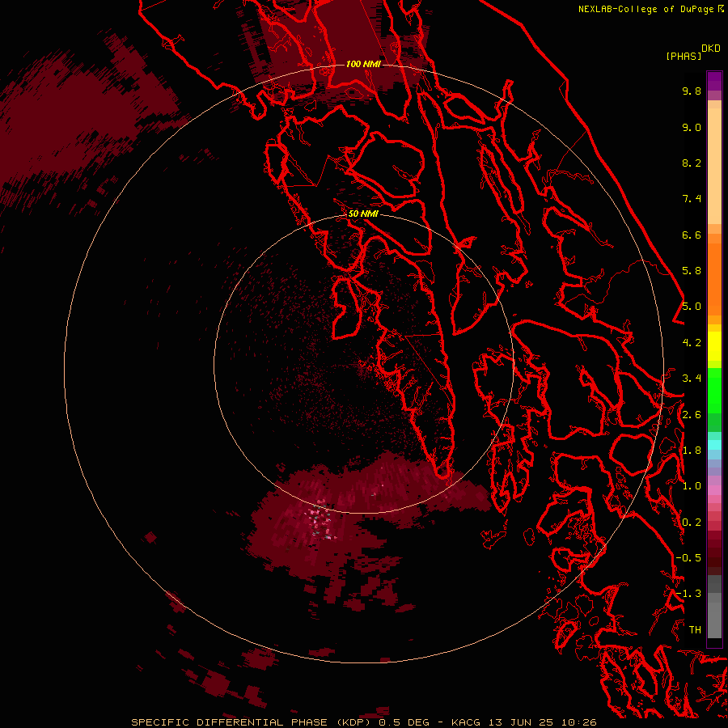The width and height of the screenshot is (728, 728).
Task: Click the SPECIFIC DIFFERENTIAL PHASE (KDP) title text
Action: [251, 722]
